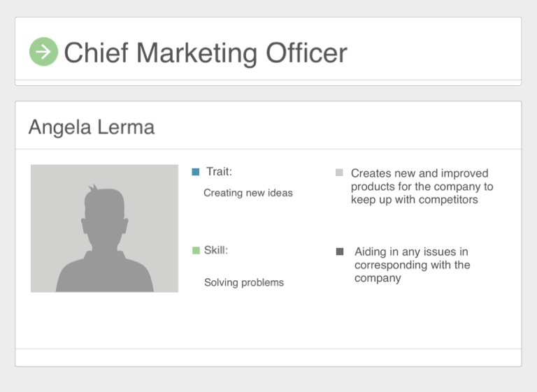537x392 pixels.
Task: Select the Trait: label
Action: pyautogui.click(x=219, y=171)
